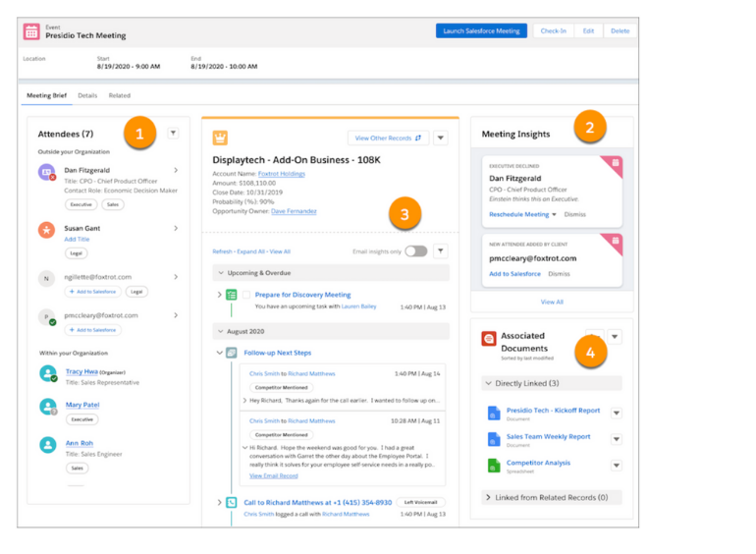Click View All in Meeting Insights
756x554 pixels.
pyautogui.click(x=552, y=302)
